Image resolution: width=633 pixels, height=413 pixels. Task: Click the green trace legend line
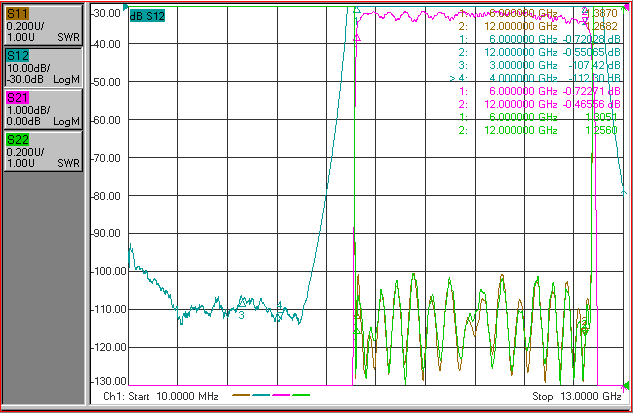click(301, 395)
